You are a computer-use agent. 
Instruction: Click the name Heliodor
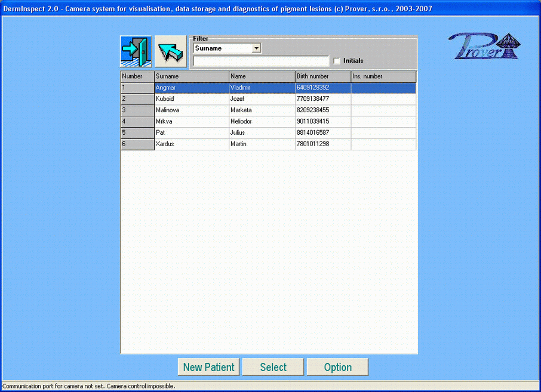[x=241, y=122]
